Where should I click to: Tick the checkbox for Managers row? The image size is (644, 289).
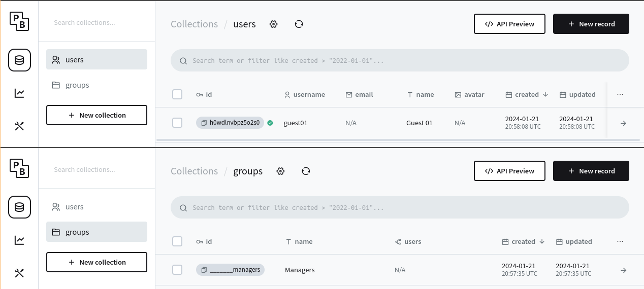(x=177, y=270)
